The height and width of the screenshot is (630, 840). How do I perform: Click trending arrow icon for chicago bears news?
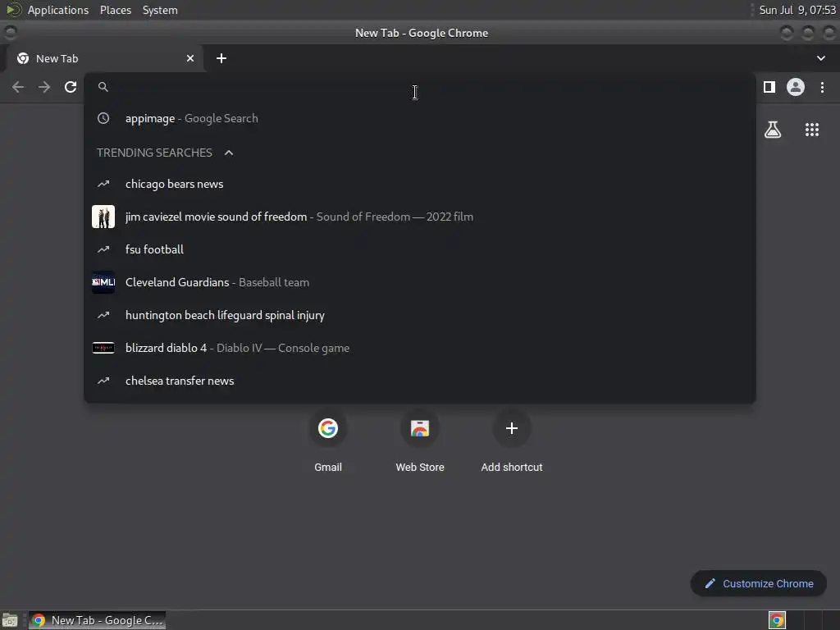(x=103, y=184)
